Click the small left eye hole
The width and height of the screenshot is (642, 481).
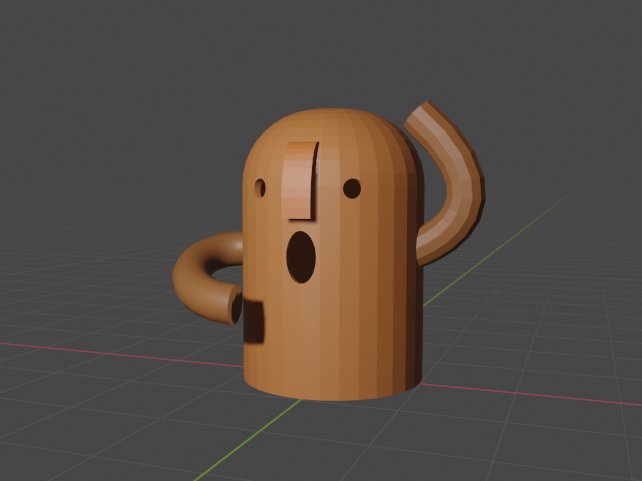coord(260,188)
